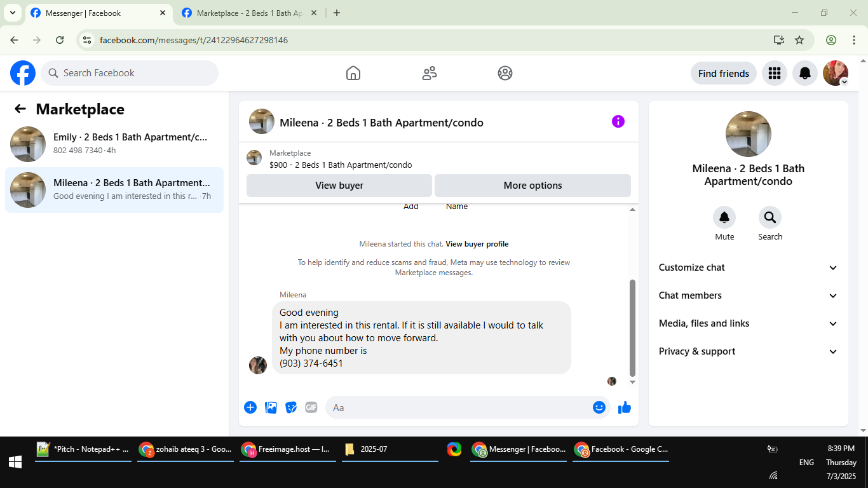Open the tab search dropdown arrow
The width and height of the screenshot is (868, 488).
12,13
